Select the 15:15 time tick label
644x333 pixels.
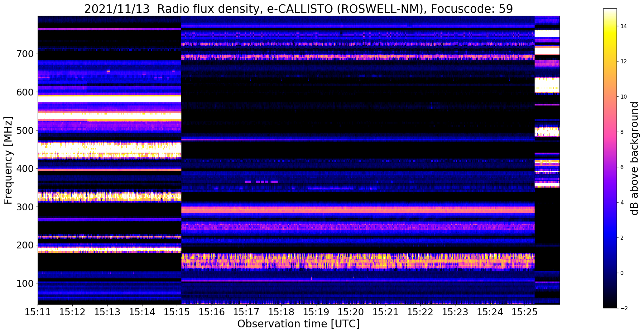click(x=177, y=312)
